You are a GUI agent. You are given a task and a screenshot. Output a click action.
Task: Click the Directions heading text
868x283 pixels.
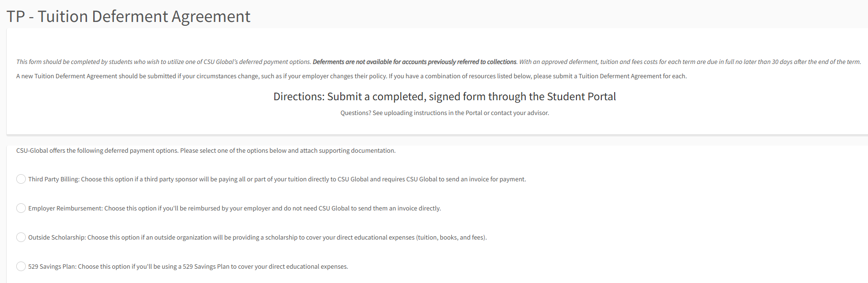click(444, 97)
